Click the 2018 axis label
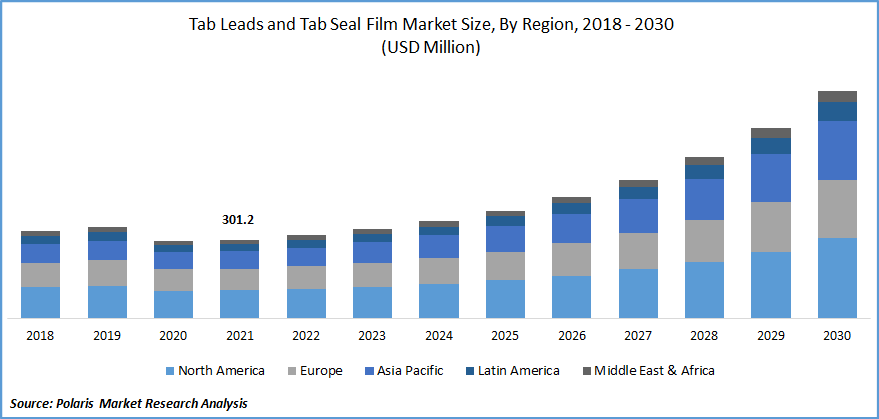The width and height of the screenshot is (879, 419). pos(40,336)
